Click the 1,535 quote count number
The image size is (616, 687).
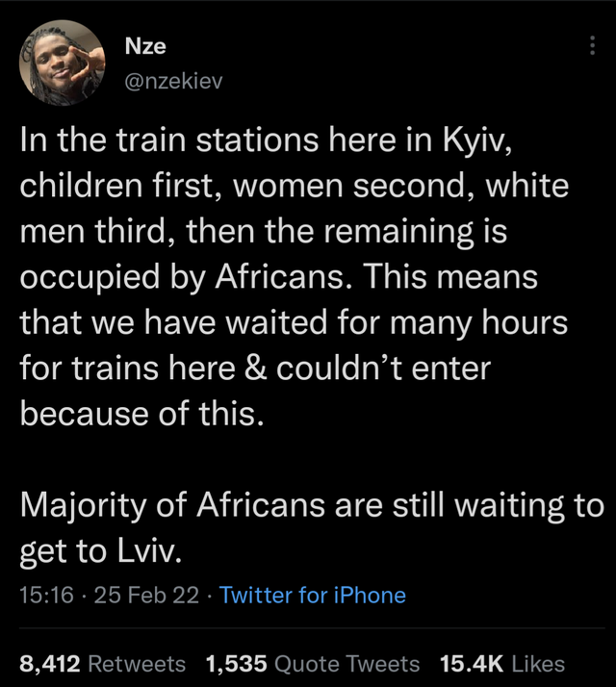pyautogui.click(x=237, y=663)
